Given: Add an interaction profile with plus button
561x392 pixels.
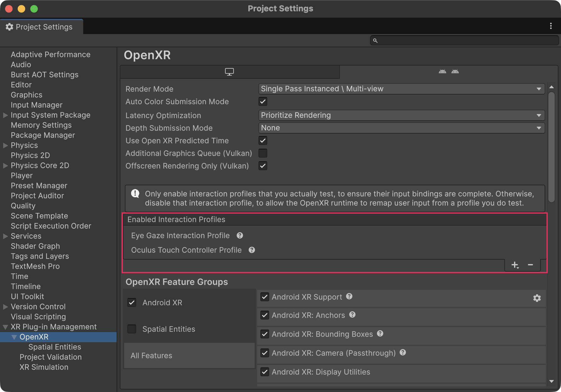Looking at the screenshot, I should point(515,265).
